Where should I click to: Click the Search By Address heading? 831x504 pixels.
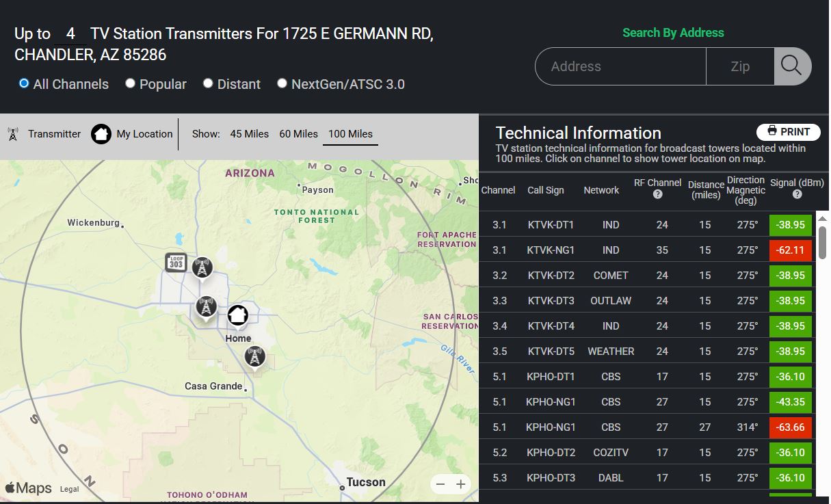[673, 33]
